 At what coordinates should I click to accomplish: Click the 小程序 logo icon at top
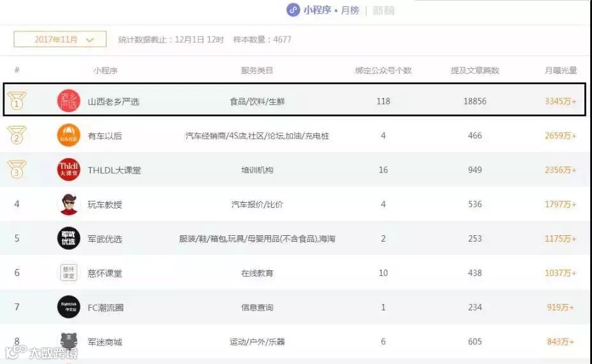click(x=293, y=10)
